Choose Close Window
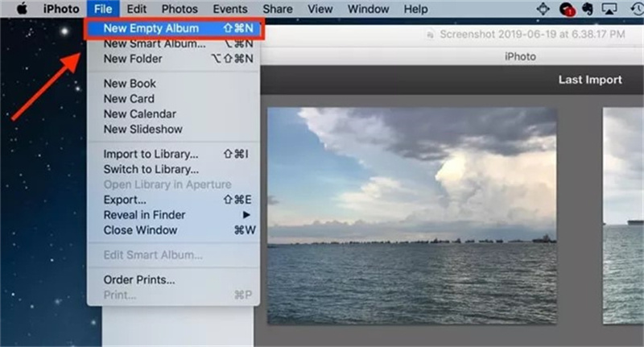Image resolution: width=644 pixels, height=347 pixels. tap(173, 230)
